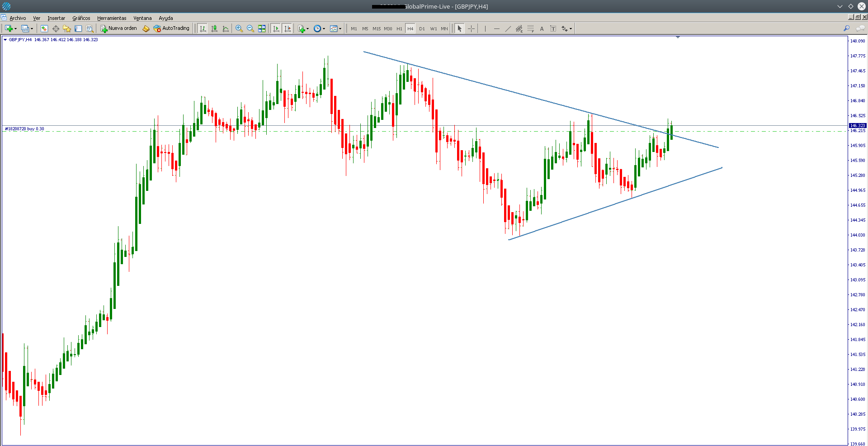The width and height of the screenshot is (868, 446).
Task: Open the Herramientas menu
Action: (x=112, y=18)
